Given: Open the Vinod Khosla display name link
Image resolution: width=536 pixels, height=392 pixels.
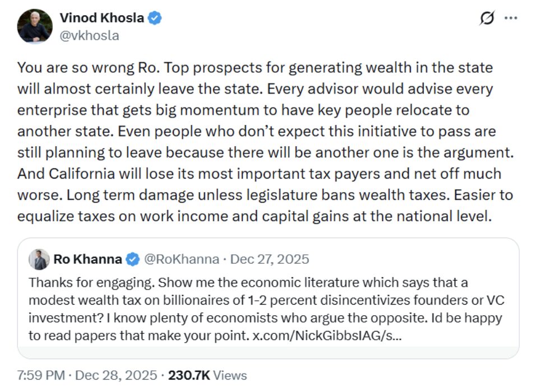Looking at the screenshot, I should (x=103, y=18).
